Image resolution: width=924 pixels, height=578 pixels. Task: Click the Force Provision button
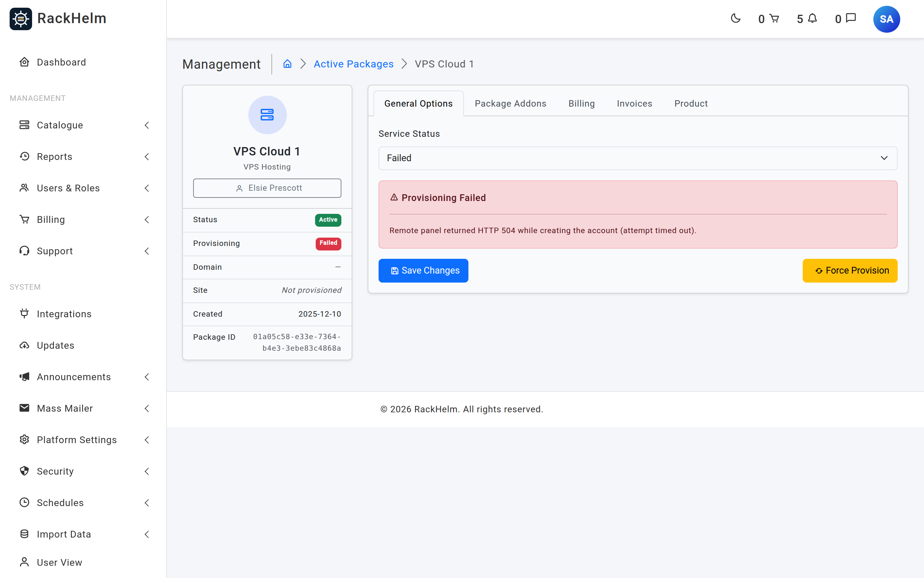click(850, 271)
